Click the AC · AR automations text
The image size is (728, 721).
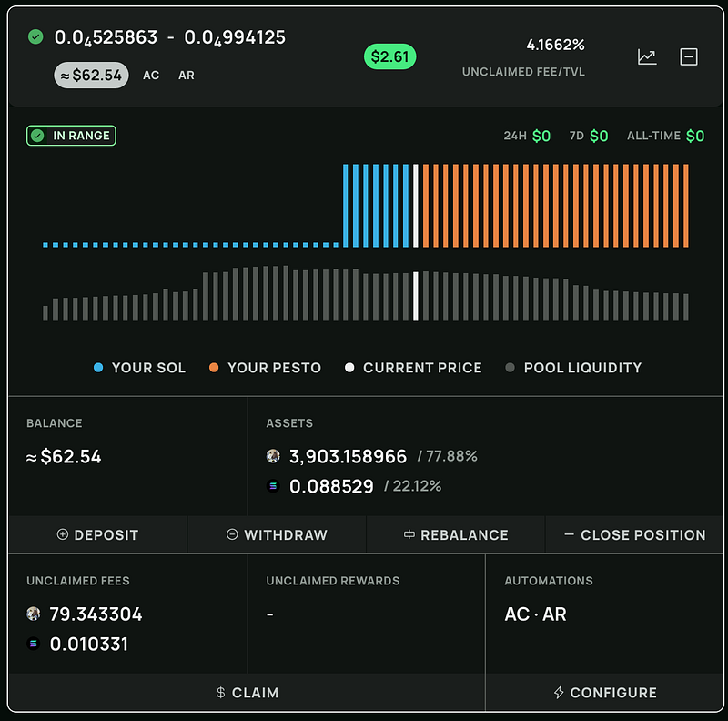tap(535, 614)
